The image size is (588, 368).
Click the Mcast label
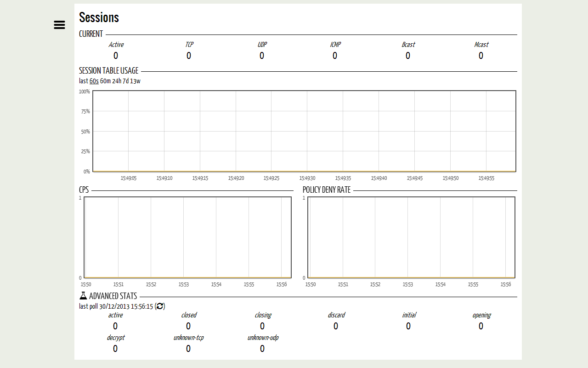[481, 45]
